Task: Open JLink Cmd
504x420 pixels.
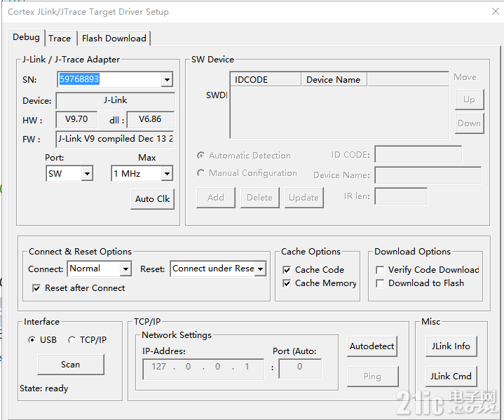Action: pos(451,377)
